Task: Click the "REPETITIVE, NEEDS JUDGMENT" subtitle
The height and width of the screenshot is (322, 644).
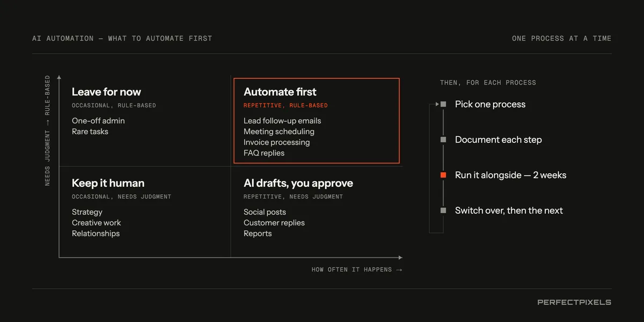Action: 293,197
